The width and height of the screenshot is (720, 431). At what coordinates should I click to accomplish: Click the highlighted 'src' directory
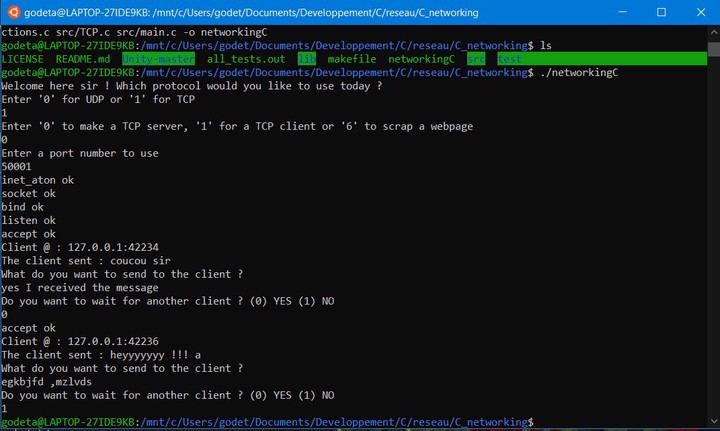pyautogui.click(x=476, y=59)
